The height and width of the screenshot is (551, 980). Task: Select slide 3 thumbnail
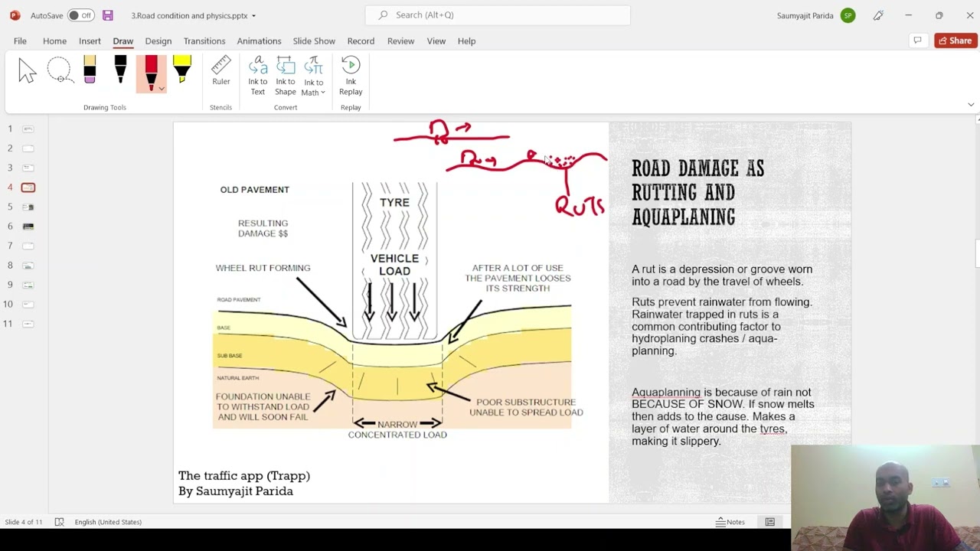pyautogui.click(x=28, y=168)
